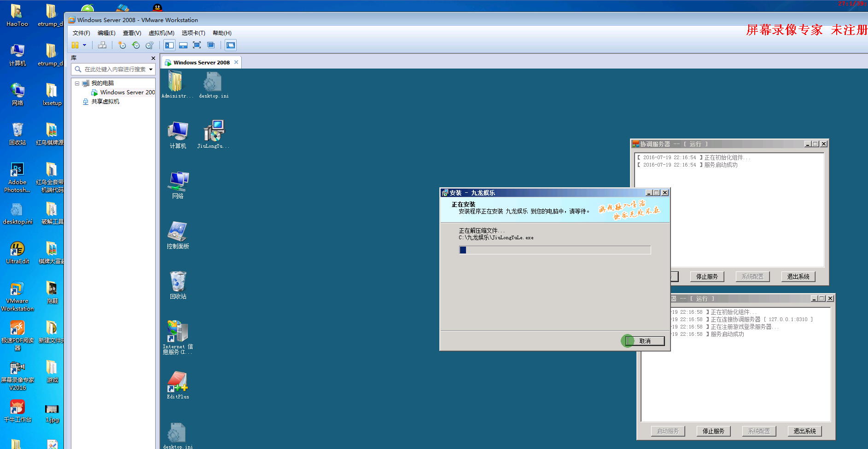868x449 pixels.
Task: Expand the library search box dropdown
Action: (x=151, y=69)
